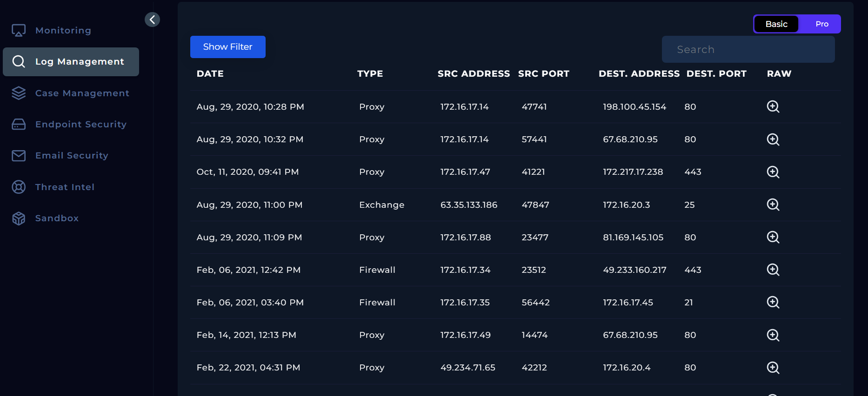Show raw log for 81.169.145.105 entry
Screen dimensions: 868x396
click(773, 237)
